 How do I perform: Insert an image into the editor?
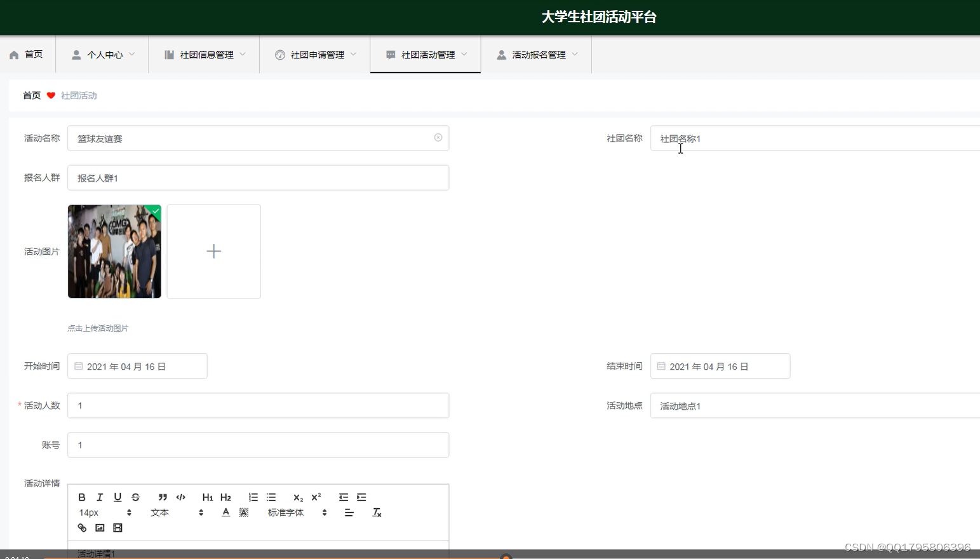(x=100, y=528)
